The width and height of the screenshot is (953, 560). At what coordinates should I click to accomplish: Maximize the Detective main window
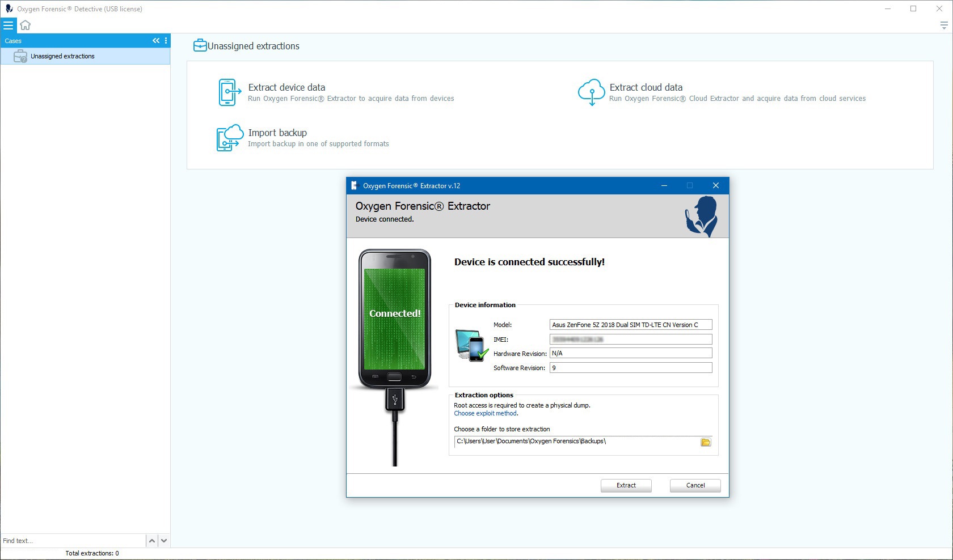(x=913, y=9)
